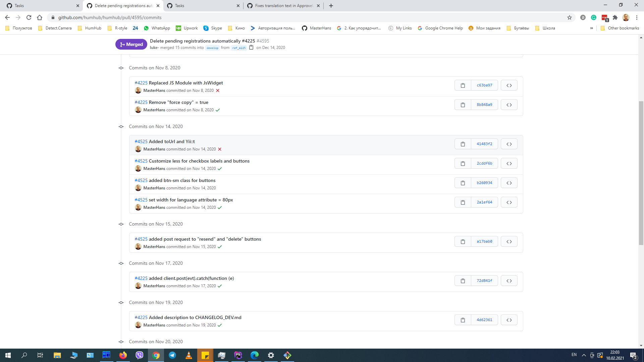Open VLC player from taskbar
644x362 pixels.
(189, 355)
